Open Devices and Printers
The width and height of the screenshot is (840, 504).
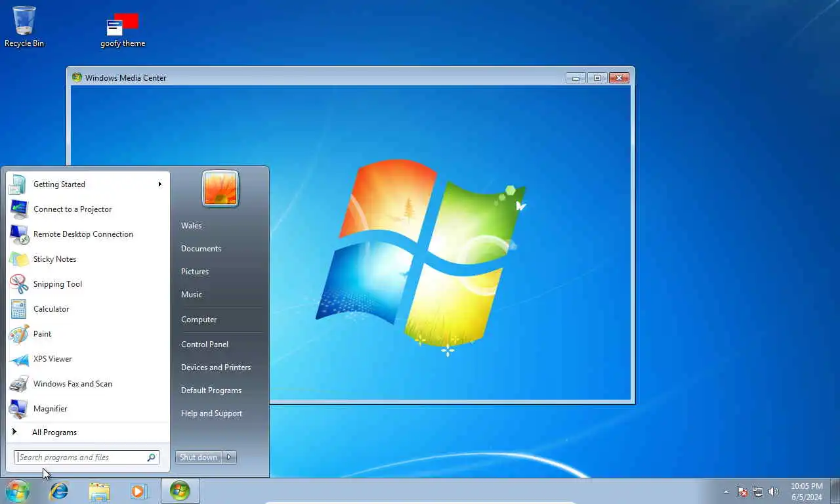click(x=216, y=367)
